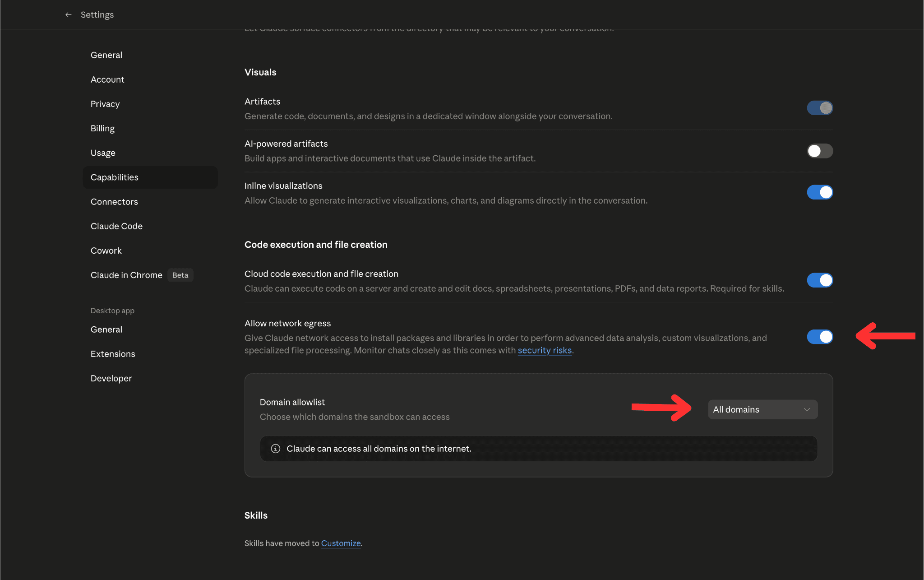The image size is (924, 580).
Task: Click the Desktop app section label
Action: coord(112,311)
